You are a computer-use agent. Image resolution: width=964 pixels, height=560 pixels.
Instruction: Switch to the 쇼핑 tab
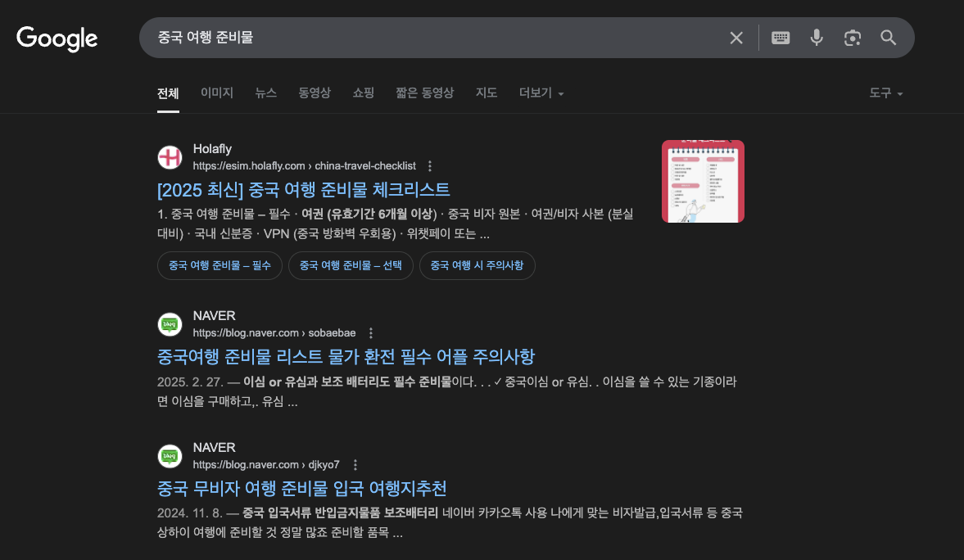(x=364, y=93)
